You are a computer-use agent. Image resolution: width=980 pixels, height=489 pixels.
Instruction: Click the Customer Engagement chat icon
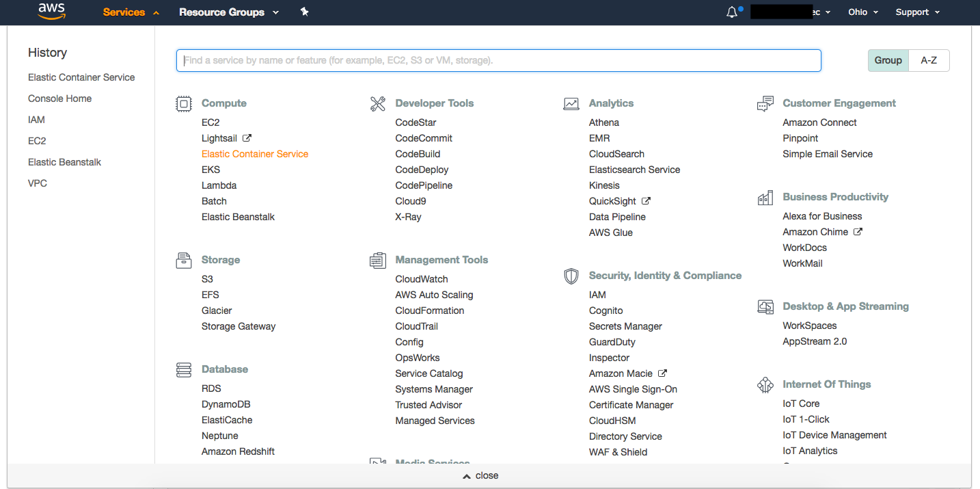point(765,104)
